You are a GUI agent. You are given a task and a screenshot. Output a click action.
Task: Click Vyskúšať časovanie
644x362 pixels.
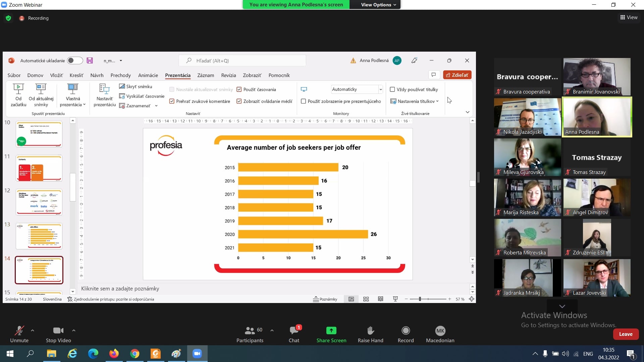[x=142, y=96]
